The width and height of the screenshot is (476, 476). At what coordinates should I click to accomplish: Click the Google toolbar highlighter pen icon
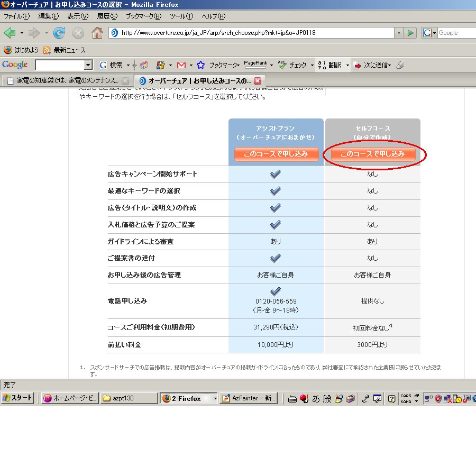pos(400,65)
